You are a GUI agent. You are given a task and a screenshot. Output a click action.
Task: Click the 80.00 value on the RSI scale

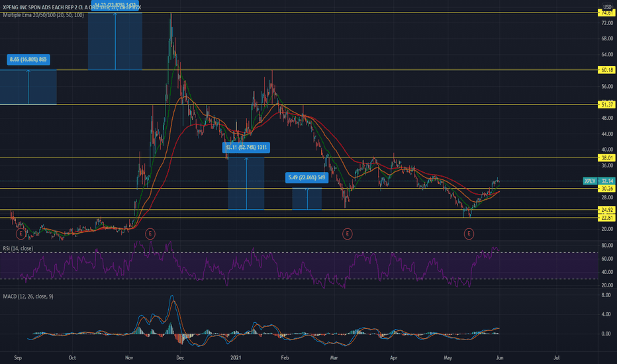(607, 245)
